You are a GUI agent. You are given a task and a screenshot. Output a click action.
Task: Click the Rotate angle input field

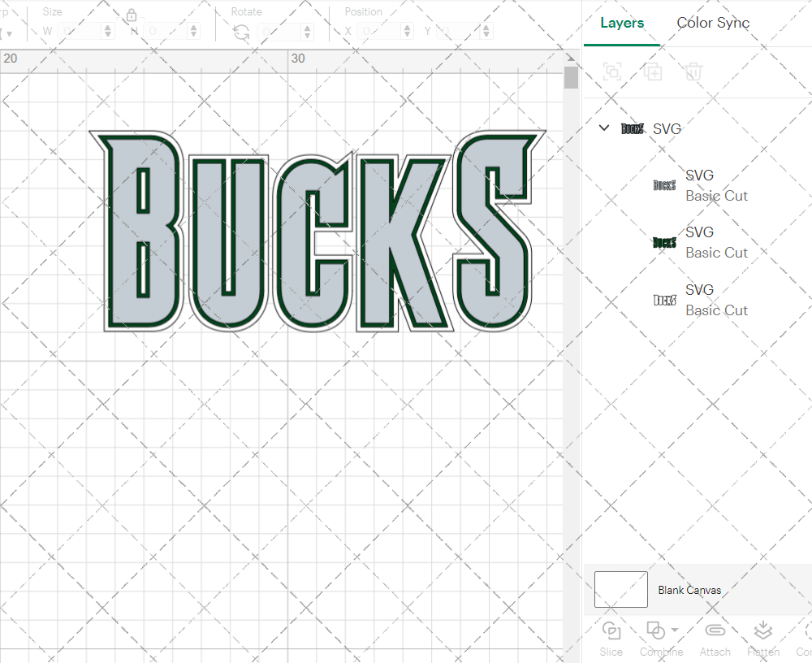279,32
